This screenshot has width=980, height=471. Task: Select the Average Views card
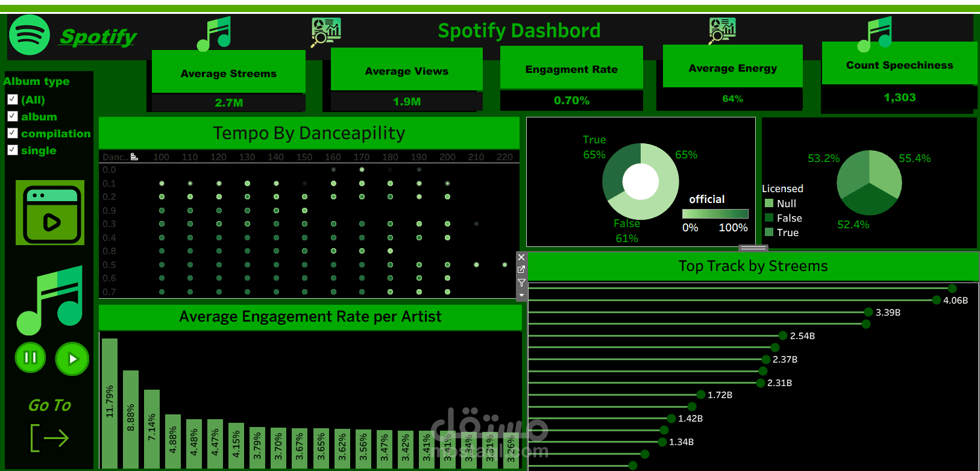407,69
